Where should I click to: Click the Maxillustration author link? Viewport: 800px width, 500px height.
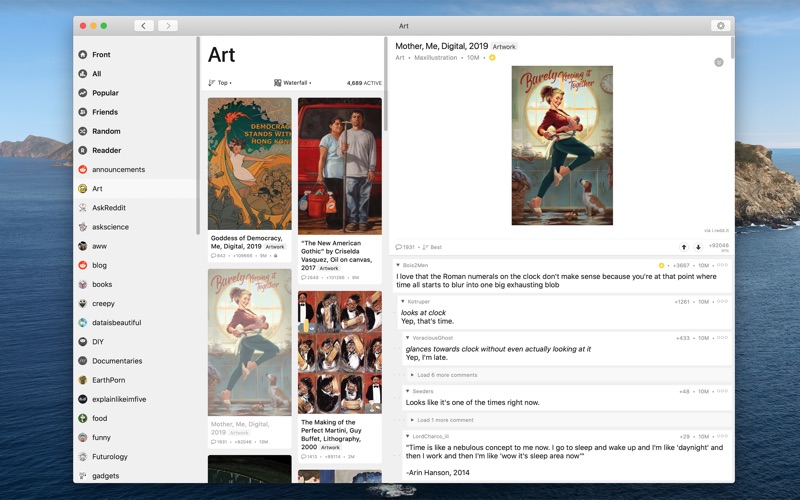(x=436, y=58)
